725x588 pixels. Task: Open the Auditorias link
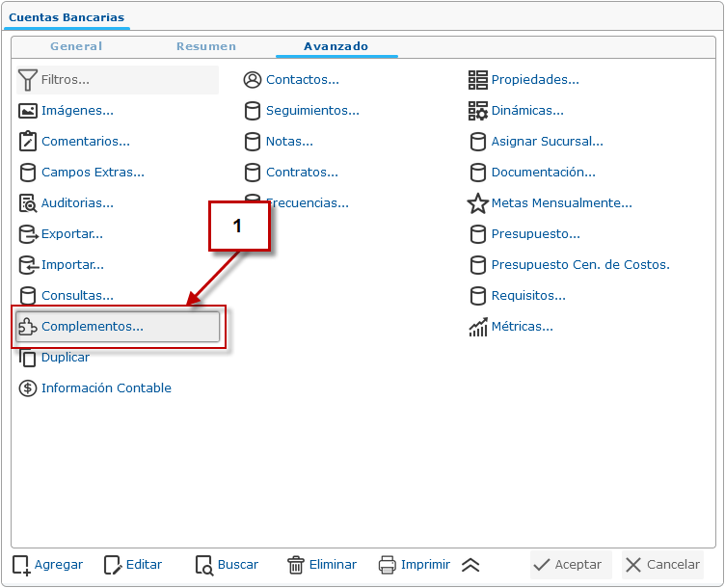tap(78, 203)
